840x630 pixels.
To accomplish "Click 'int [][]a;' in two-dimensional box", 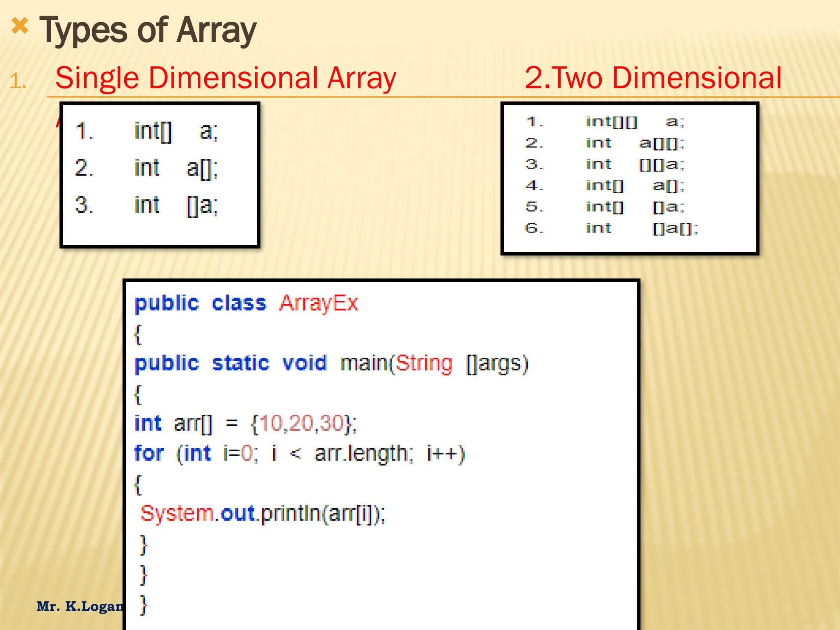I will 635,164.
